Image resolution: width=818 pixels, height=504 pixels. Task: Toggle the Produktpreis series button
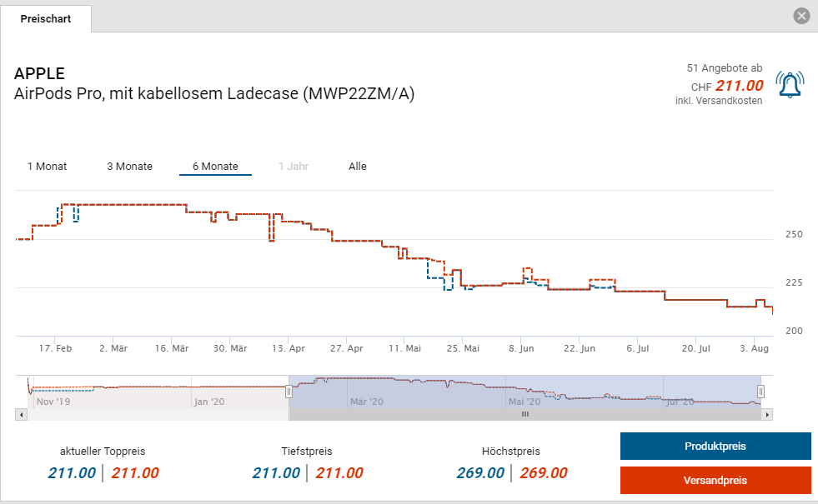[715, 447]
